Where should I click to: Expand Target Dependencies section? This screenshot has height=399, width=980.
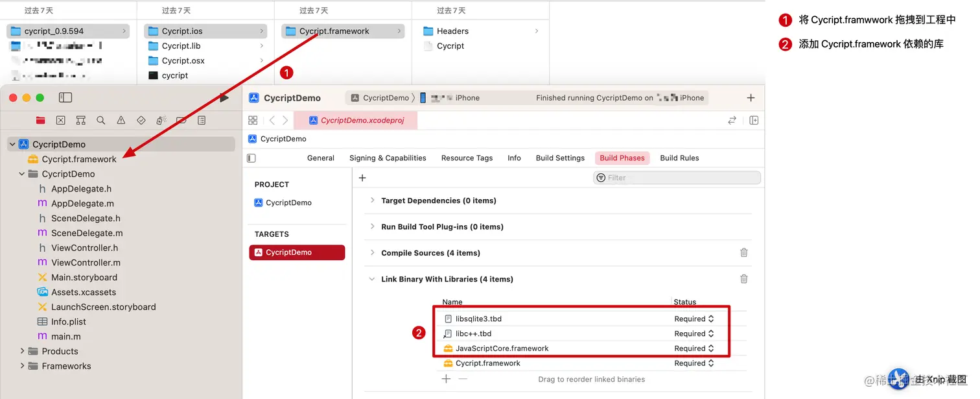click(372, 200)
